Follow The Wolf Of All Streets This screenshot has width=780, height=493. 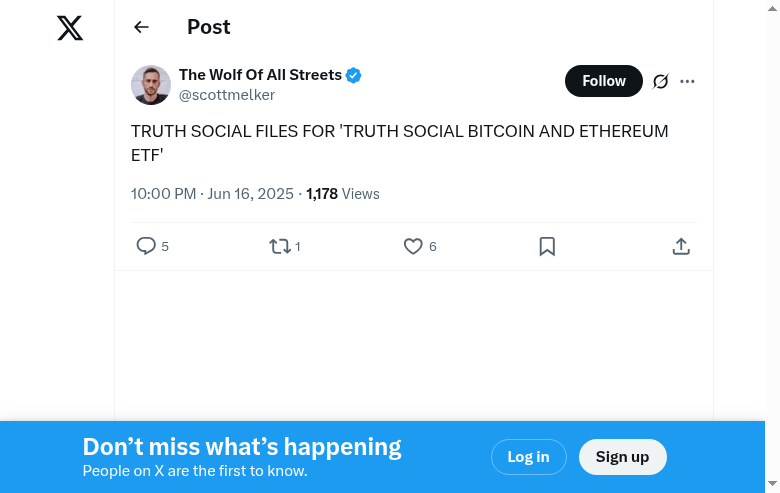(x=603, y=81)
